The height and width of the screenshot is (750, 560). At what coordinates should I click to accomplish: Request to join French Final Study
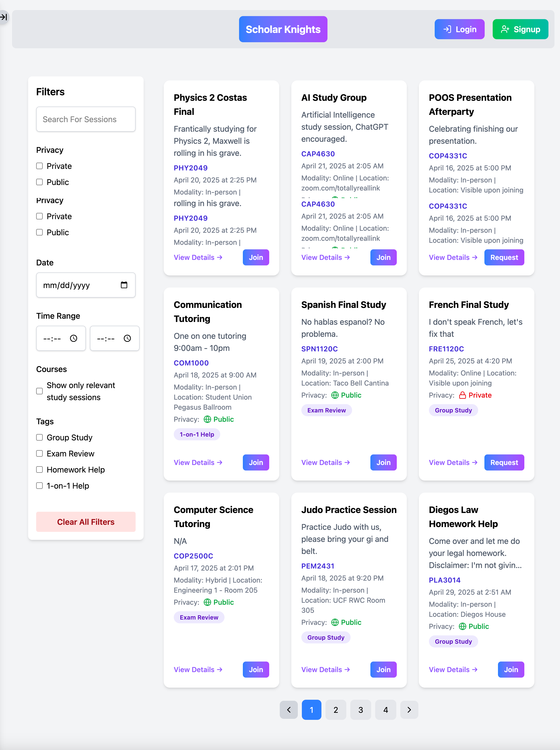click(x=504, y=462)
